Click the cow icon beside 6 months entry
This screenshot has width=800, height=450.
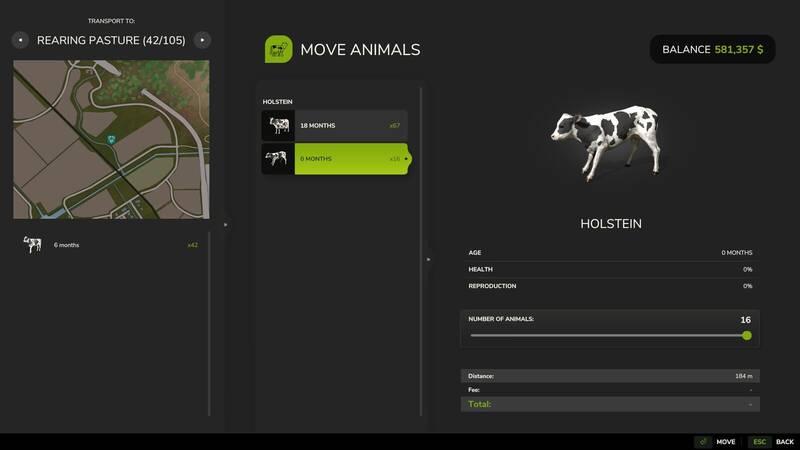(x=33, y=245)
